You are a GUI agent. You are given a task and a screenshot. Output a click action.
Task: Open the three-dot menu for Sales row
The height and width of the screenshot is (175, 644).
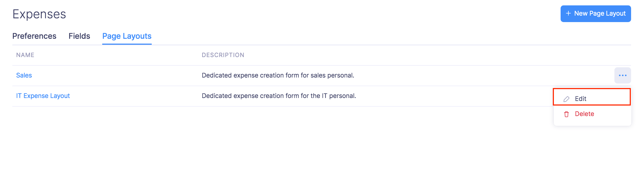coord(622,75)
